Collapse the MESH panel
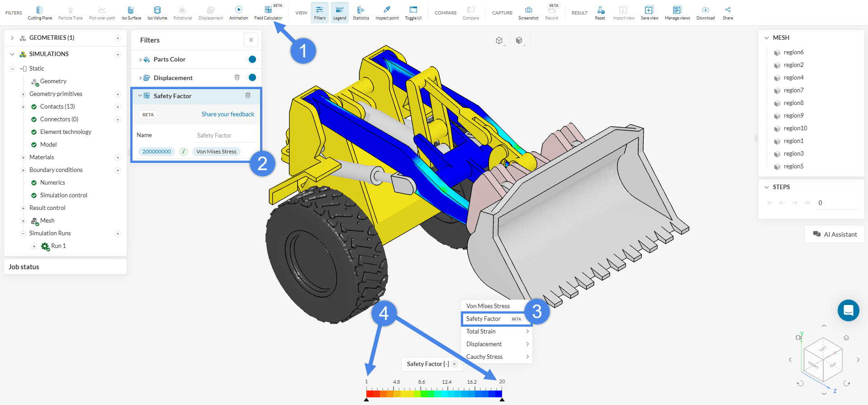 (767, 38)
